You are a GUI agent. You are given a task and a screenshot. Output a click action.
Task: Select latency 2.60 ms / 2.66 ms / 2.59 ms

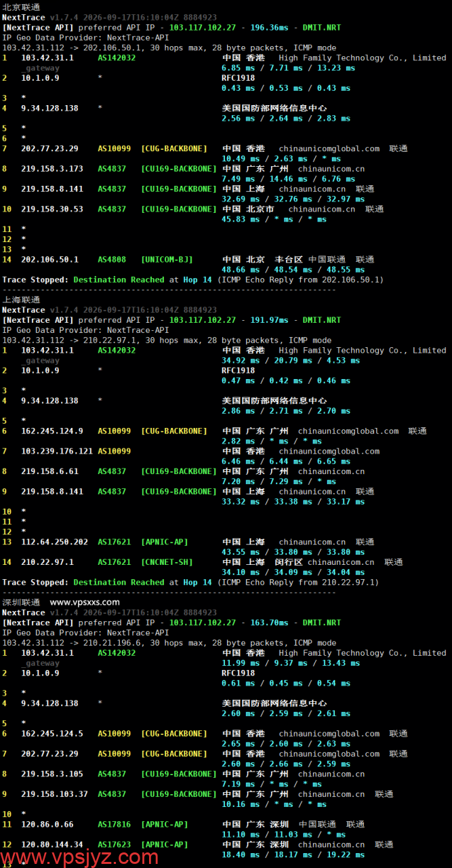point(286,764)
